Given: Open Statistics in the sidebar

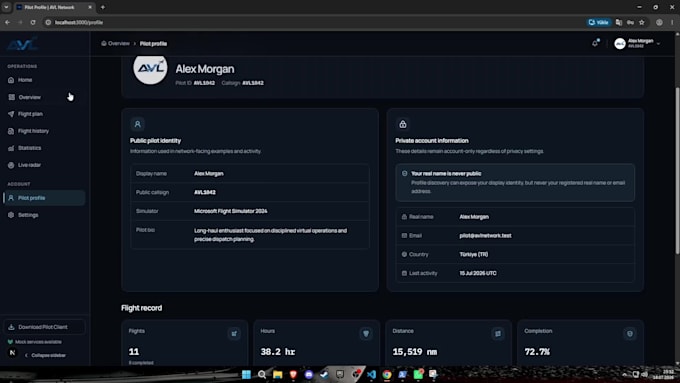Looking at the screenshot, I should click(44, 148).
